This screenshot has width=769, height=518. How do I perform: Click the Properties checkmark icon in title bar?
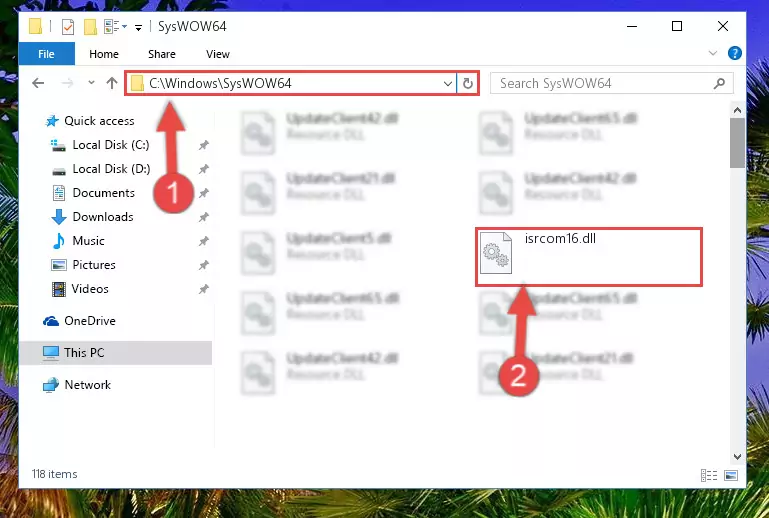pos(68,26)
